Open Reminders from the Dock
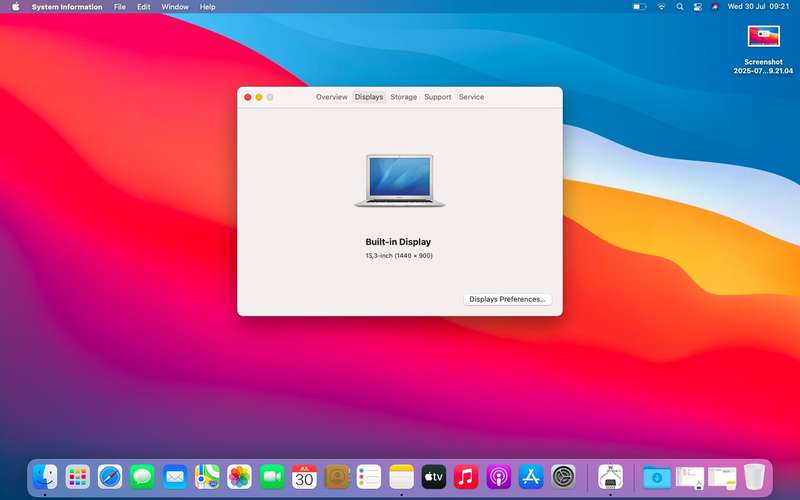800x500 pixels. (369, 477)
